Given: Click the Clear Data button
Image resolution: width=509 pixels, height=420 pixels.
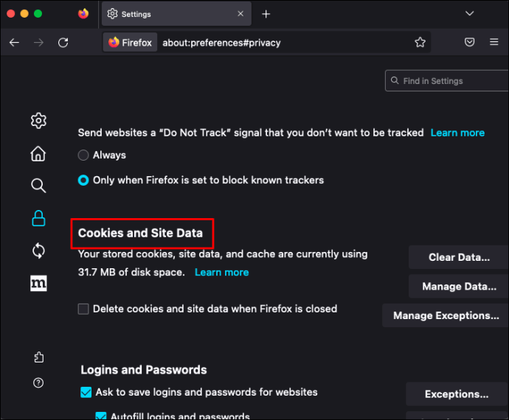Looking at the screenshot, I should tap(459, 258).
